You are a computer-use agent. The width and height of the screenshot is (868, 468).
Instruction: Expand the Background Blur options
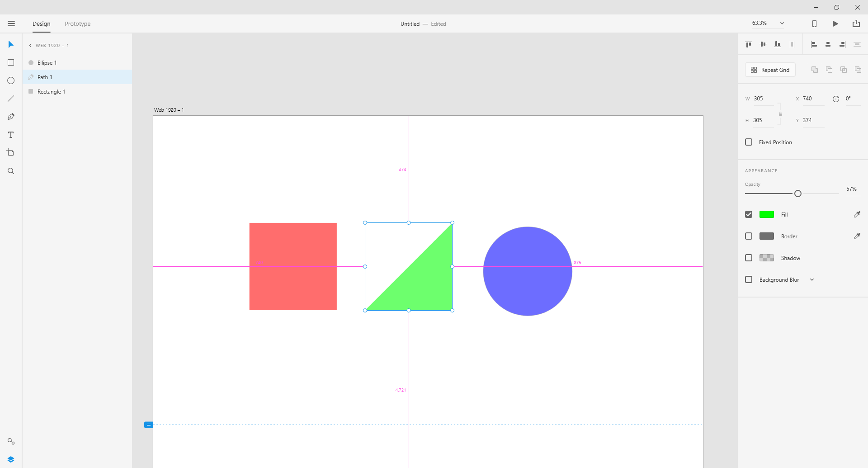[x=812, y=279]
